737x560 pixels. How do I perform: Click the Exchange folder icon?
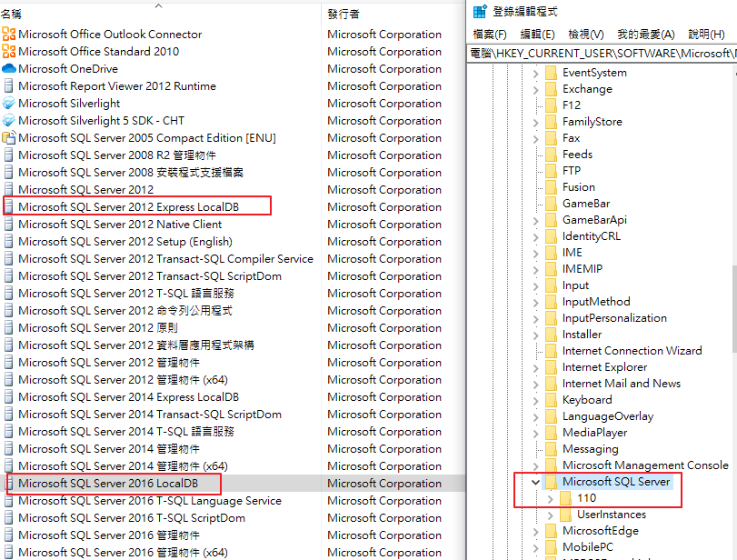pyautogui.click(x=551, y=89)
